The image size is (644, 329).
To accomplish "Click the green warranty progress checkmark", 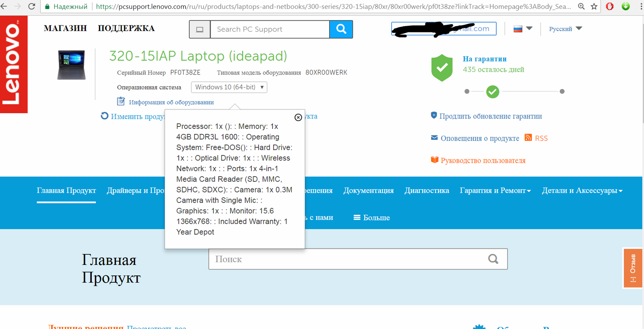I will coord(493,92).
